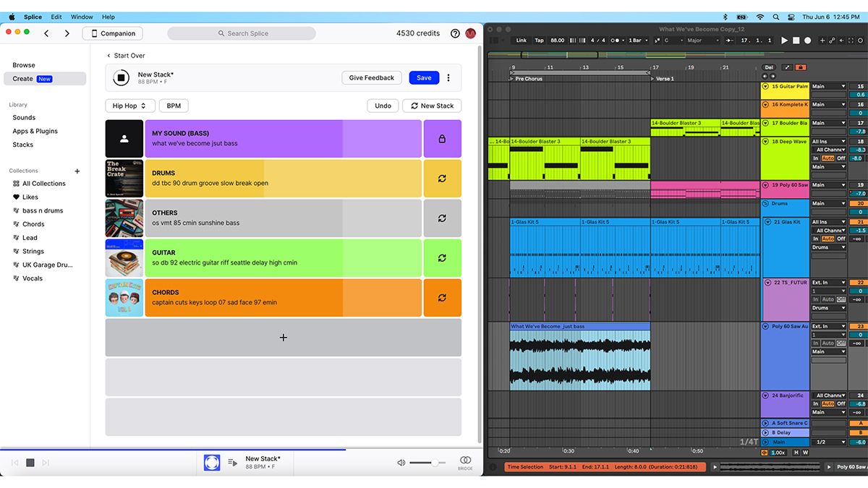Click the lock icon on MY SOUND (BASS)
Image resolution: width=868 pixels, height=488 pixels.
[x=442, y=138]
